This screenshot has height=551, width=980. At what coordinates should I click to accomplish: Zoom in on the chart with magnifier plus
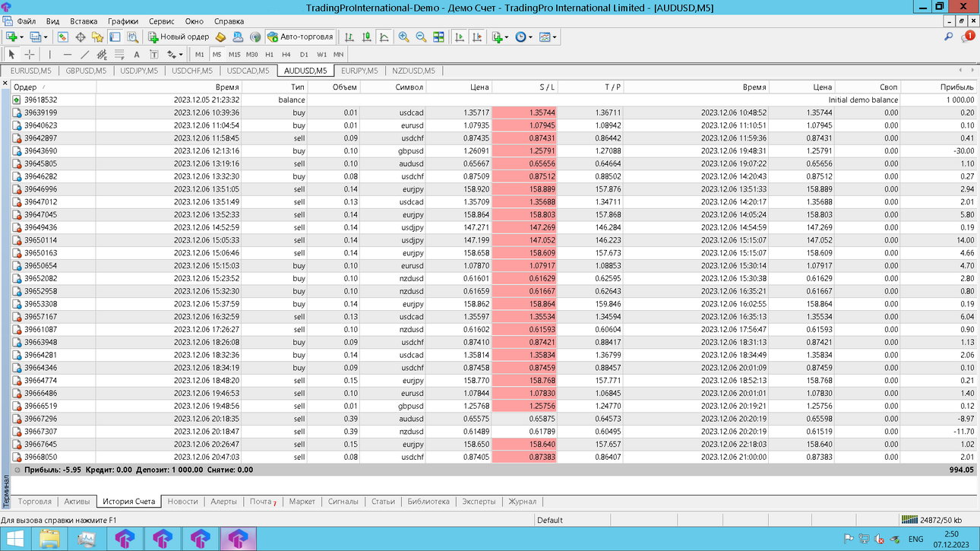[x=403, y=36]
